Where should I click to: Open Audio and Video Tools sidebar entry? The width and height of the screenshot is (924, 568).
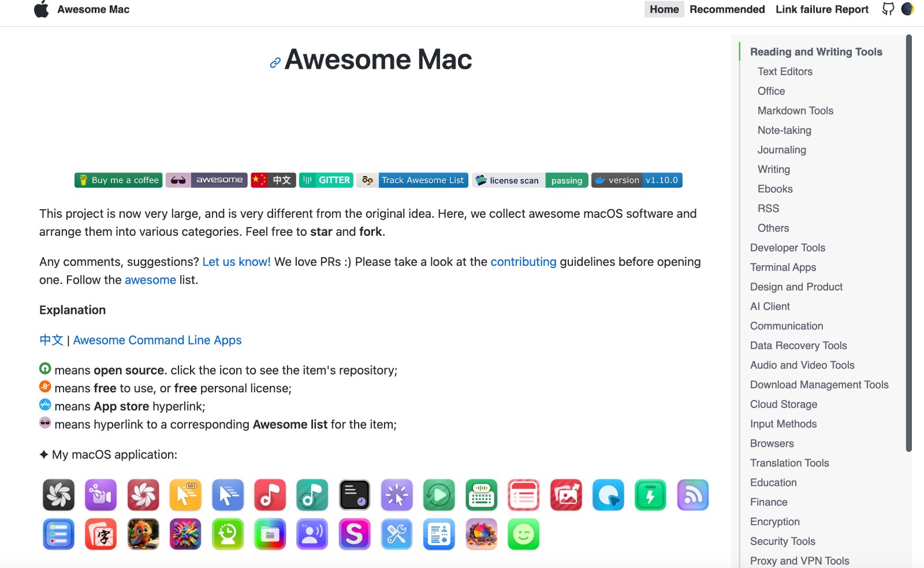[802, 365]
